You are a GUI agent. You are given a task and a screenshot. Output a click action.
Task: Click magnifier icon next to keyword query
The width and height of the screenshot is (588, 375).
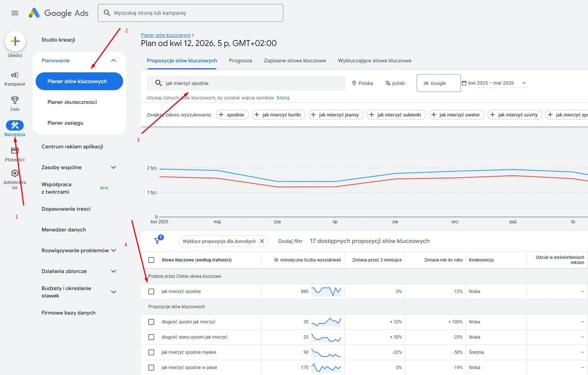tap(158, 83)
